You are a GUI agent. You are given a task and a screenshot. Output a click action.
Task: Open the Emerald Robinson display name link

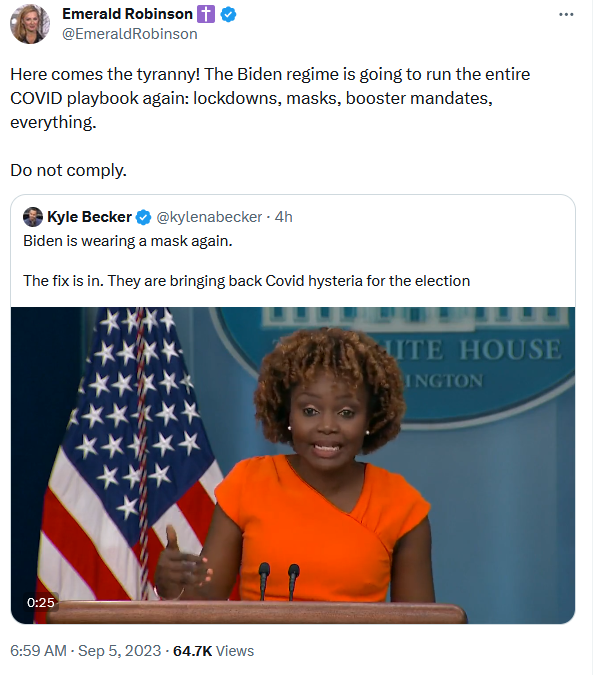(x=127, y=14)
